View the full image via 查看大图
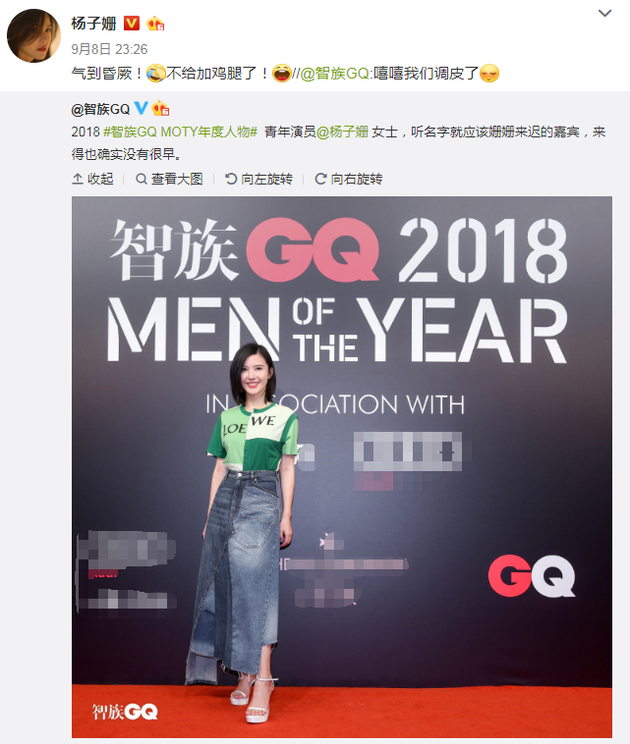 point(169,179)
